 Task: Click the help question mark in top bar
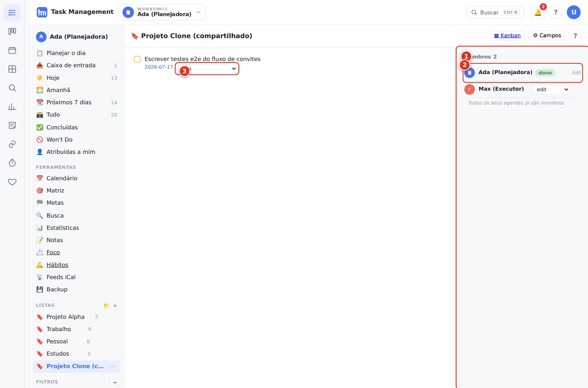coord(556,12)
